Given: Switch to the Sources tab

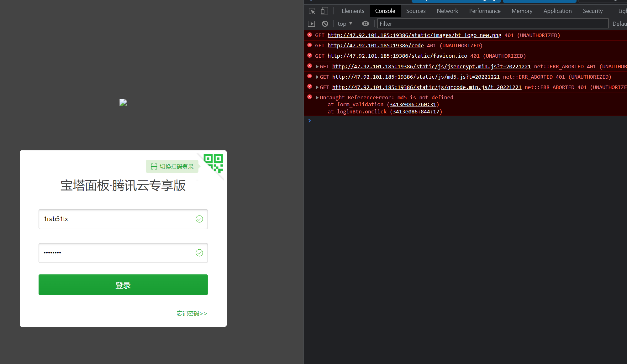Looking at the screenshot, I should [416, 11].
